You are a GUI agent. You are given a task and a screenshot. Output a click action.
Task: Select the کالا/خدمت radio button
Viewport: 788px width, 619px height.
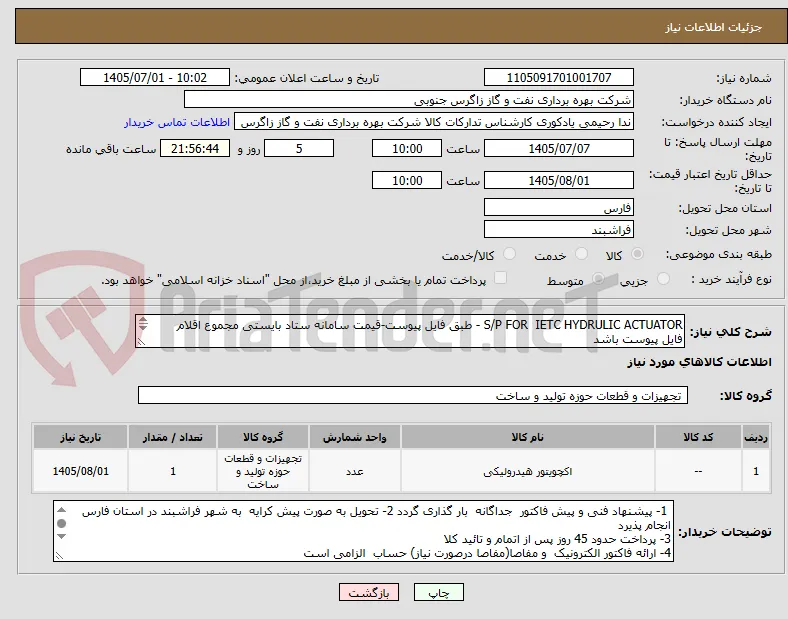(510, 254)
